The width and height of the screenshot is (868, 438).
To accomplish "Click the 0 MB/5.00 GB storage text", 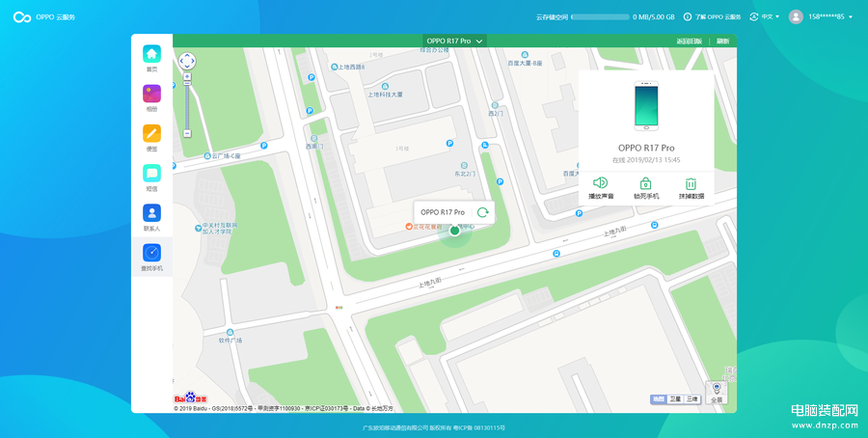I will click(654, 17).
